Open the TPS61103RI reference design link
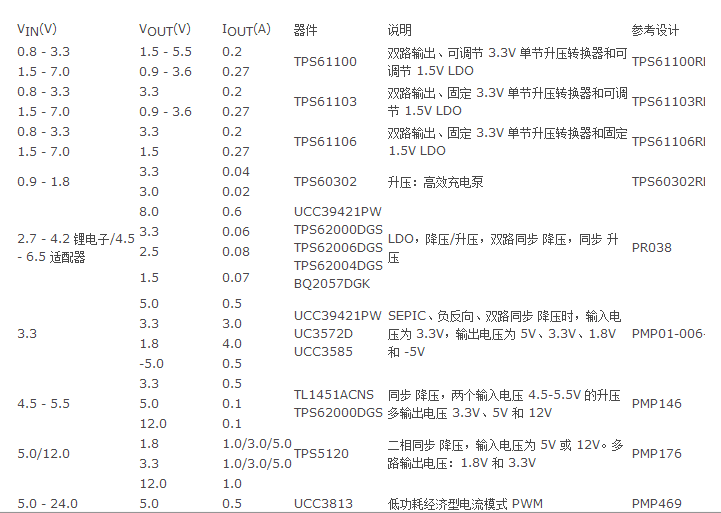This screenshot has height=513, width=721. coord(668,102)
